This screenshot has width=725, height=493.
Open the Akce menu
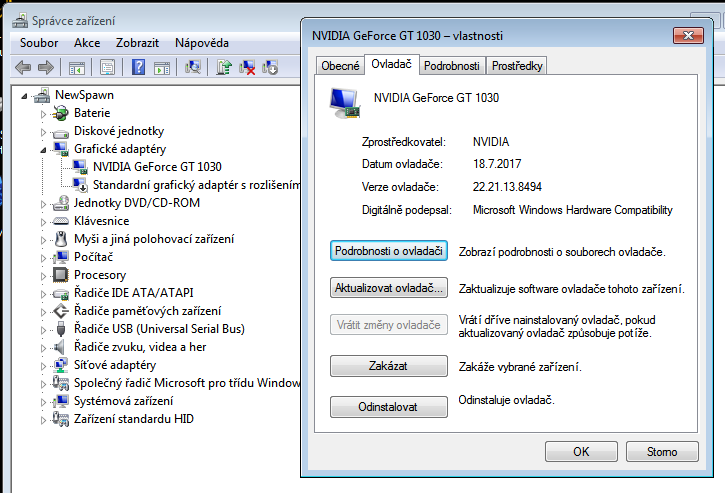pyautogui.click(x=87, y=43)
